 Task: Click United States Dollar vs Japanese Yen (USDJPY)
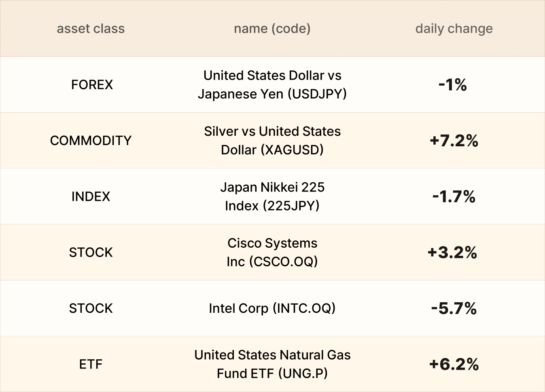coord(272,85)
